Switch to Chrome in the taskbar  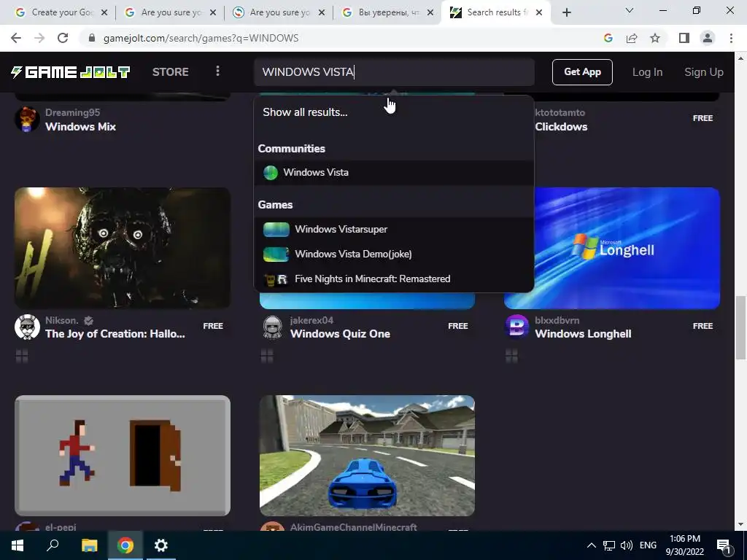(x=125, y=545)
